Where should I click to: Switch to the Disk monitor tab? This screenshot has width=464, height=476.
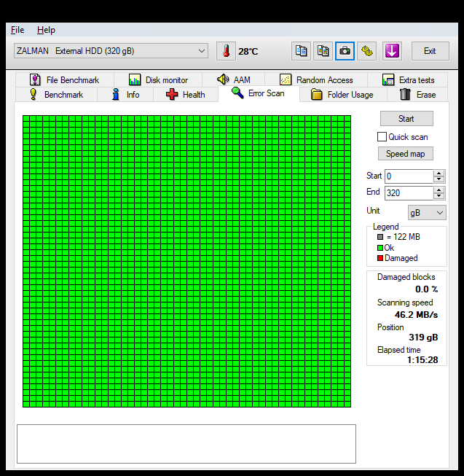point(158,80)
